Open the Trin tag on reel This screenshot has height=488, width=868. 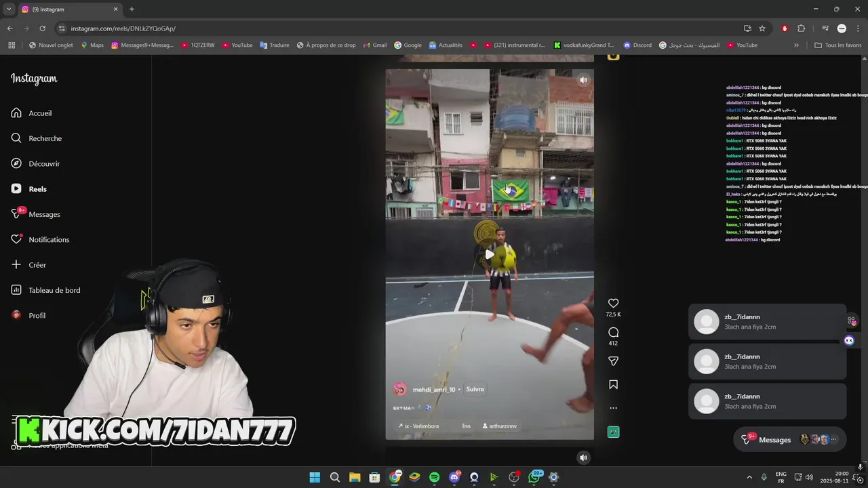pyautogui.click(x=466, y=426)
